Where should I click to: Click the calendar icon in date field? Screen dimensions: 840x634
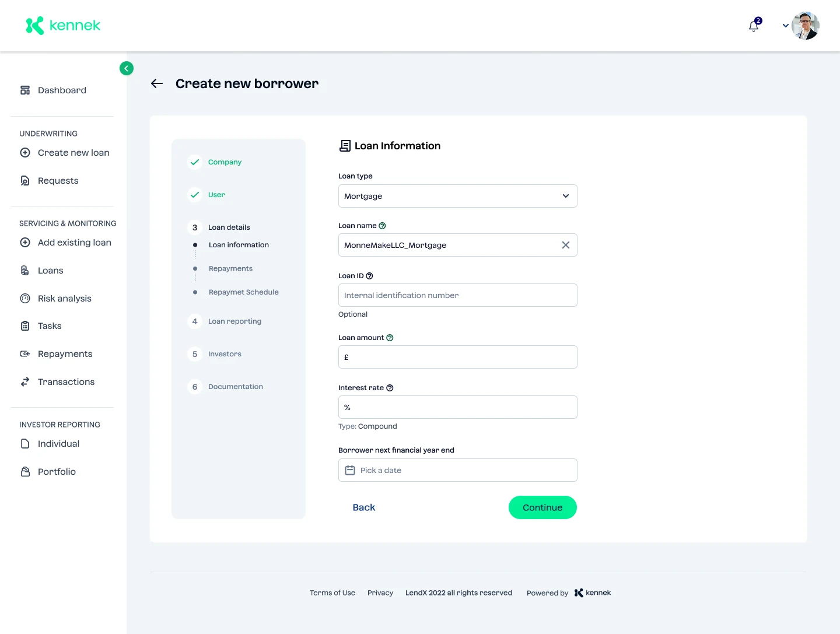[350, 470]
